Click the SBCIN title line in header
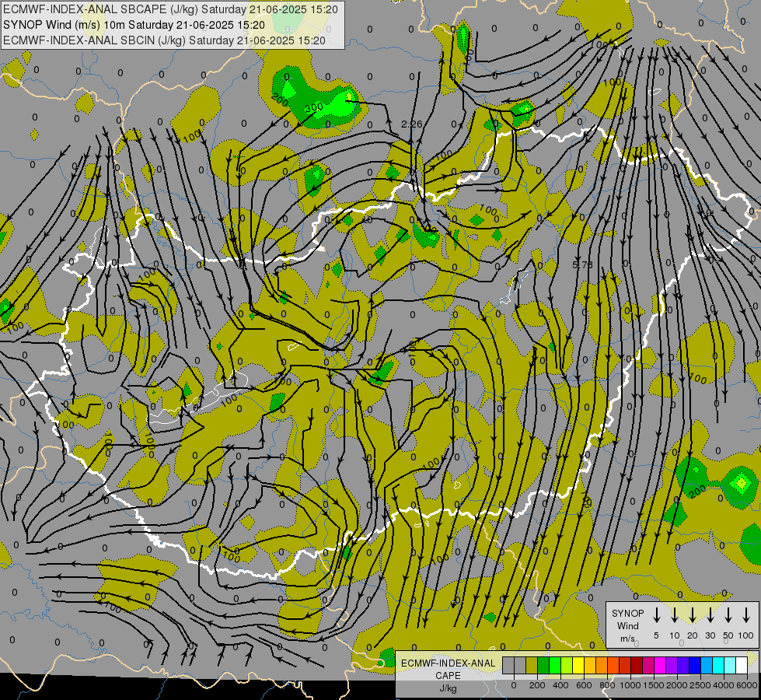Image resolution: width=761 pixels, height=700 pixels. click(x=164, y=40)
